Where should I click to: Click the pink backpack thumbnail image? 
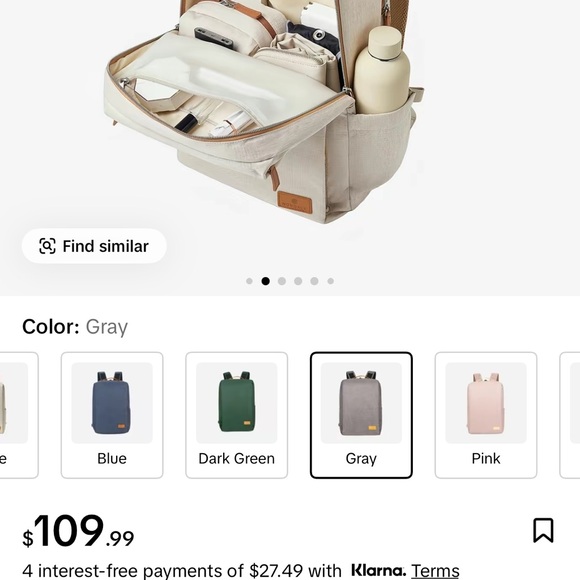pos(486,403)
